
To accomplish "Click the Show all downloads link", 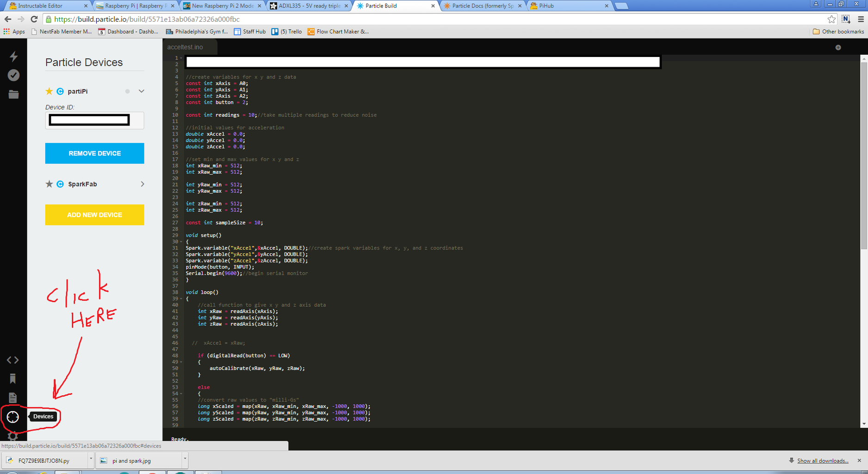I will pos(823,461).
